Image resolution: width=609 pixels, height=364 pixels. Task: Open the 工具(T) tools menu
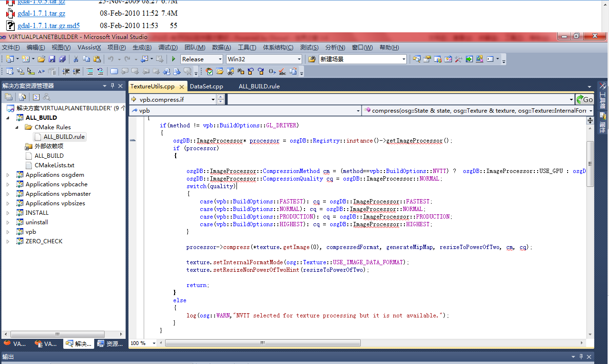(x=247, y=48)
